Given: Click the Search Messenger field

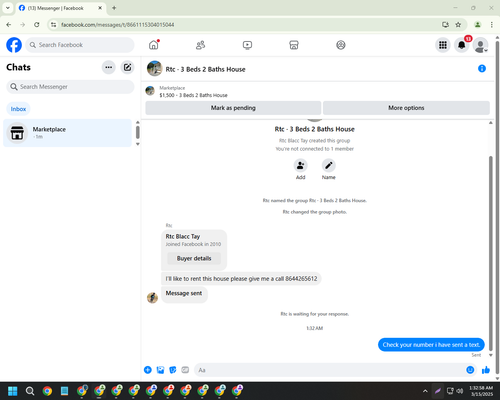Looking at the screenshot, I should (x=70, y=87).
